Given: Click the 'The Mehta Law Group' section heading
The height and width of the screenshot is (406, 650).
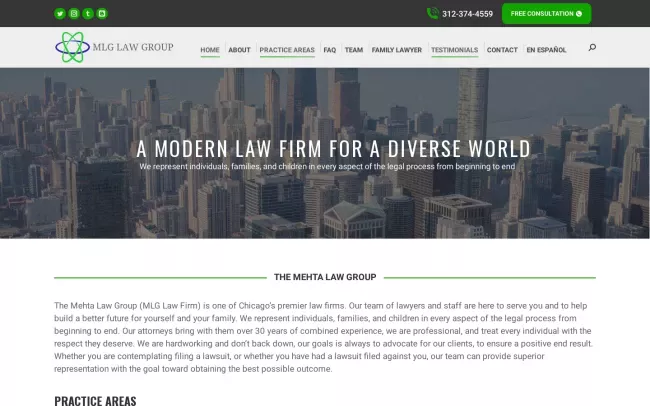Looking at the screenshot, I should pyautogui.click(x=325, y=277).
